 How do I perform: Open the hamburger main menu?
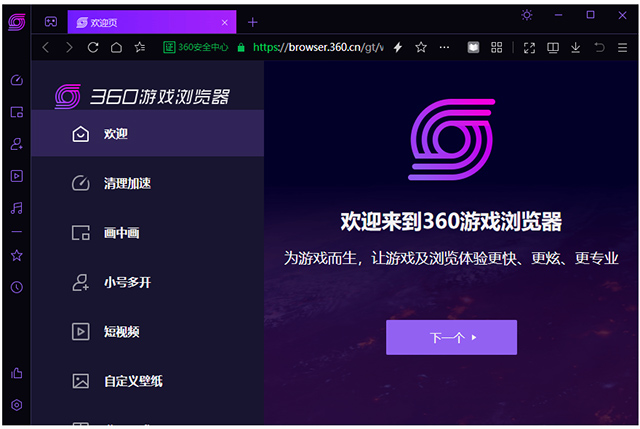pos(622,48)
